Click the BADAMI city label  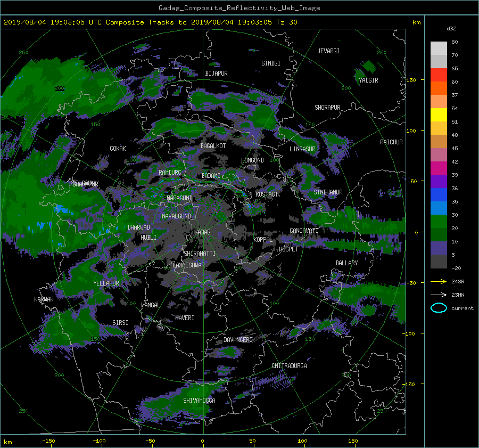click(x=211, y=176)
